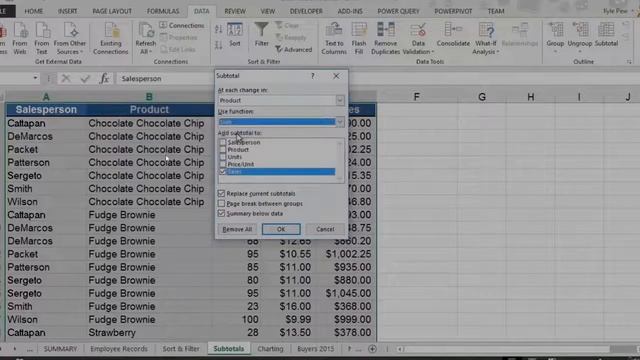Open the HOME ribbon tab
This screenshot has width=640, height=360.
tap(33, 11)
